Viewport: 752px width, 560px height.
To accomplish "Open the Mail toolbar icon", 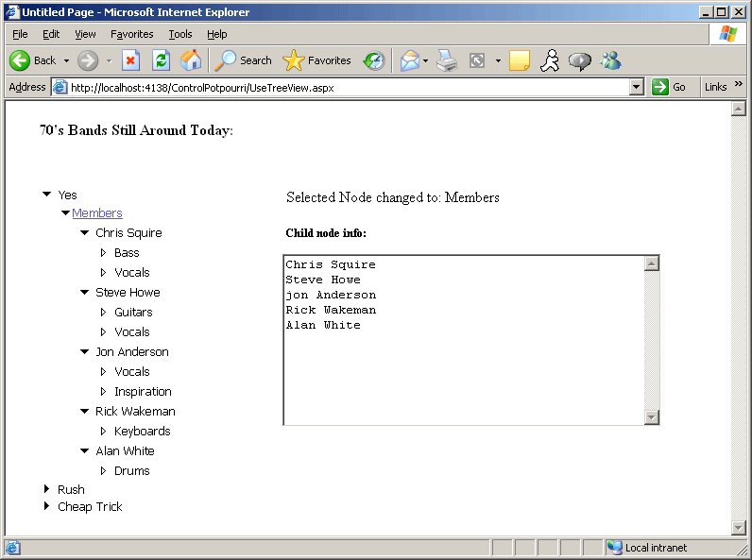I will click(x=409, y=60).
